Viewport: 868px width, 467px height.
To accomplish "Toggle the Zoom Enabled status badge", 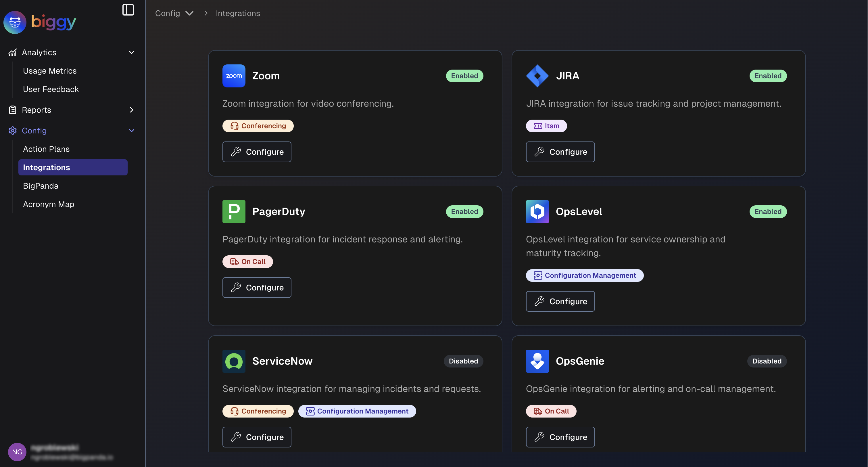I will 464,75.
